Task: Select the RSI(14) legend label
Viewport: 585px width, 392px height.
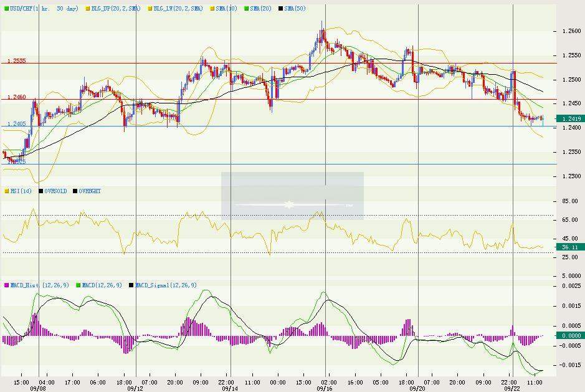Action: [21, 191]
